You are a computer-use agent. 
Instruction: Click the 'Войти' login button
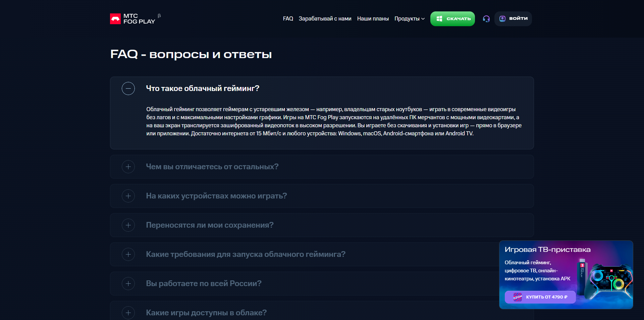click(513, 19)
